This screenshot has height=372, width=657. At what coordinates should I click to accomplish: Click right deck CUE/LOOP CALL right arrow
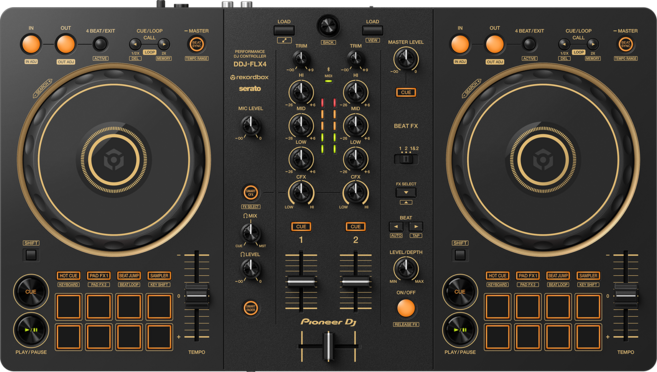coord(593,44)
